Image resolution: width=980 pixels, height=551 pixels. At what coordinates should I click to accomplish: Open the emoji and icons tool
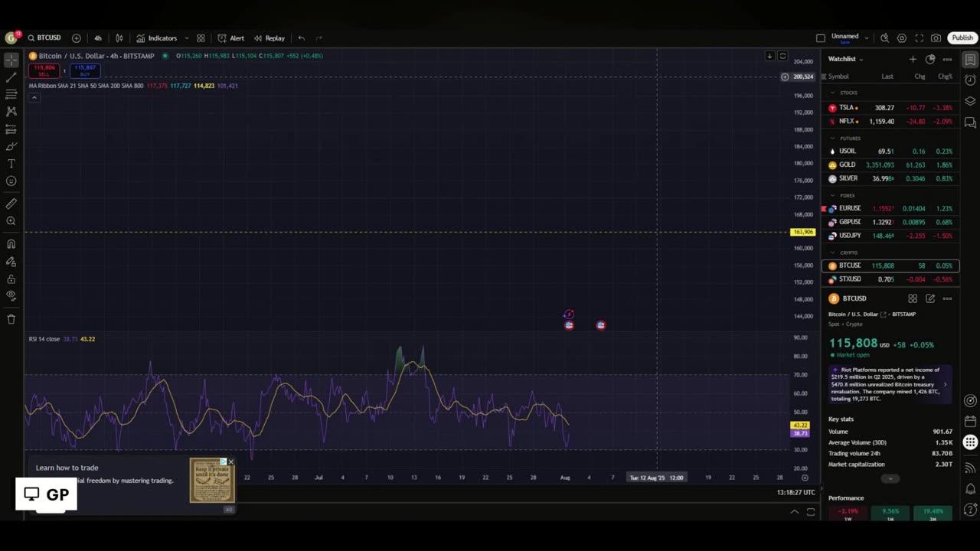point(11,181)
